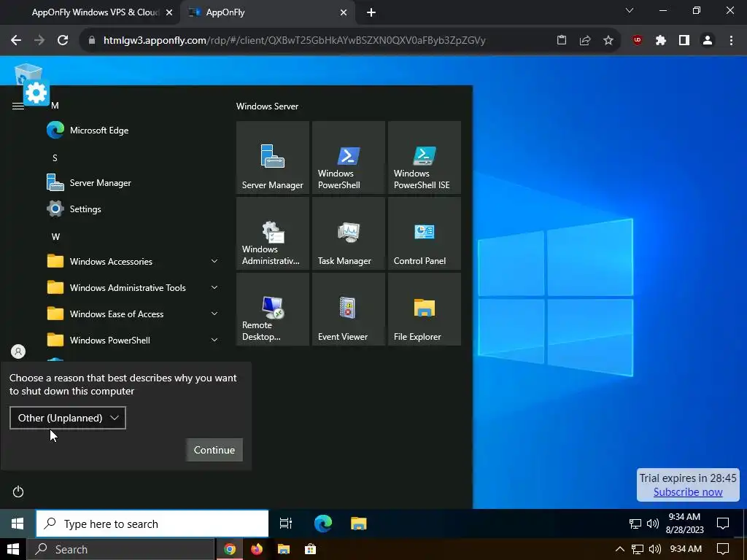Go back with the Chrome back arrow
This screenshot has width=747, height=560.
(16, 41)
